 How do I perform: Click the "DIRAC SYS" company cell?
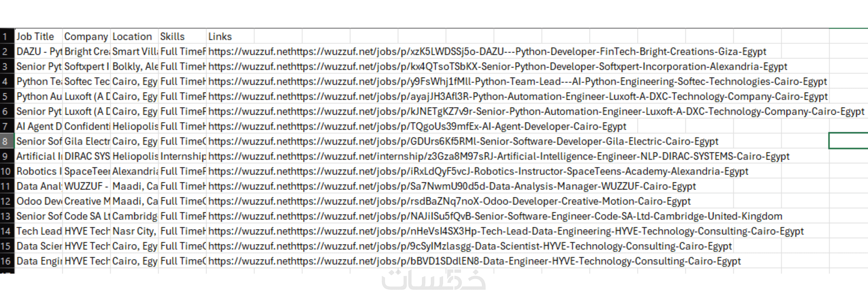point(86,157)
